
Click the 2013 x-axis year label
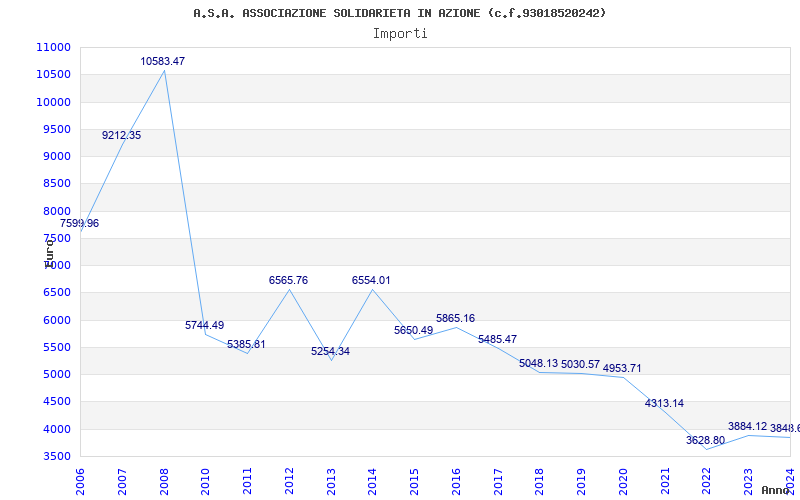pyautogui.click(x=331, y=482)
